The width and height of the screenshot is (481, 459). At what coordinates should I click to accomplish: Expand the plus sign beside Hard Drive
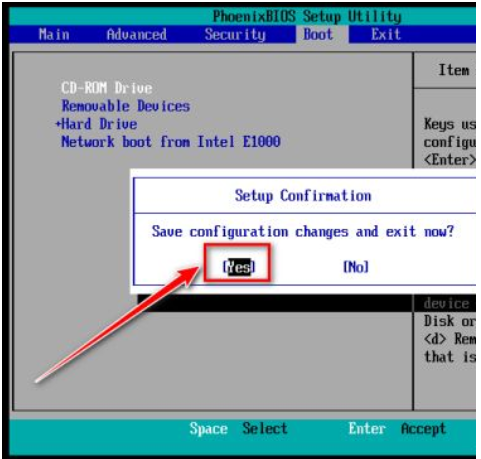pos(58,124)
